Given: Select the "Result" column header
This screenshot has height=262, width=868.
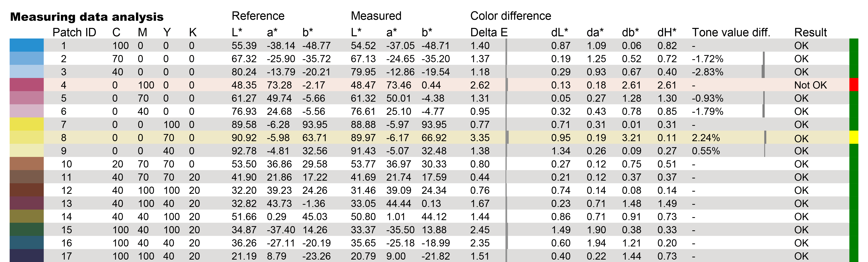Looking at the screenshot, I should tap(810, 32).
